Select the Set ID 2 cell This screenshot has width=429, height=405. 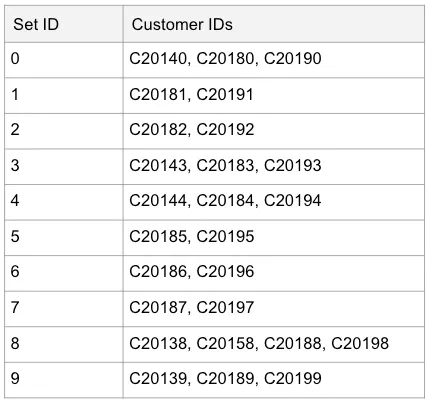tap(64, 131)
